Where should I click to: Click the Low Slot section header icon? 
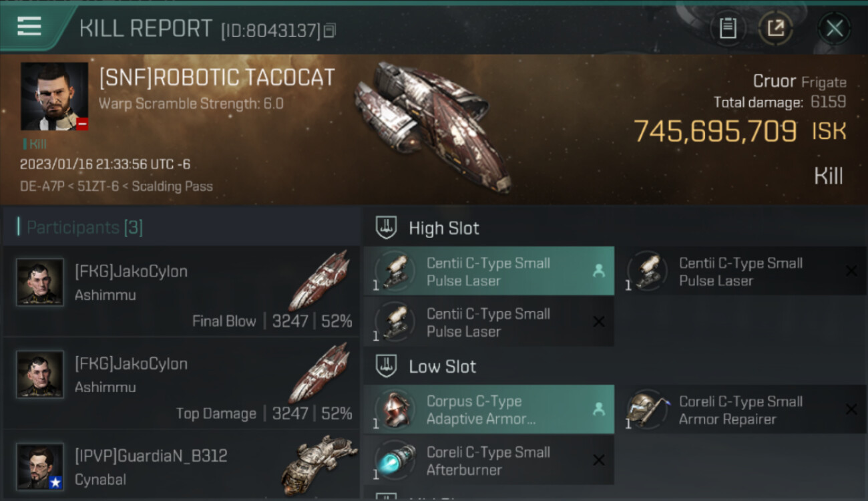click(x=386, y=366)
